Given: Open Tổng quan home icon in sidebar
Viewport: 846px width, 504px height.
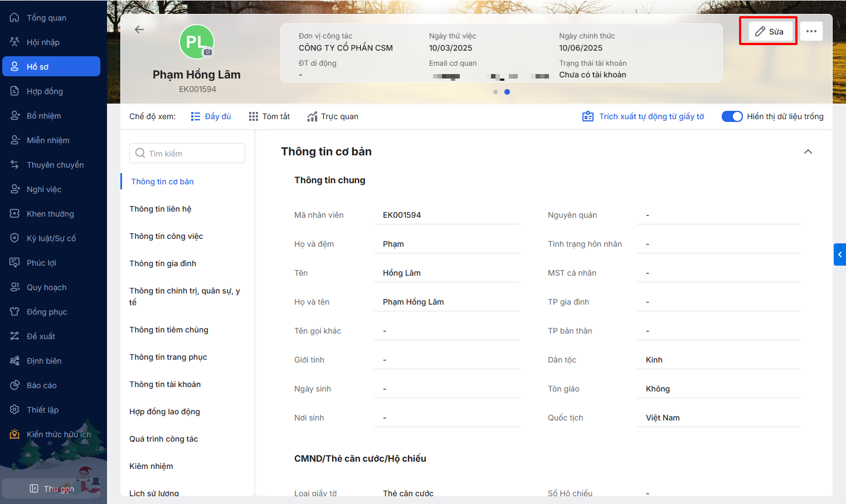Looking at the screenshot, I should [14, 18].
